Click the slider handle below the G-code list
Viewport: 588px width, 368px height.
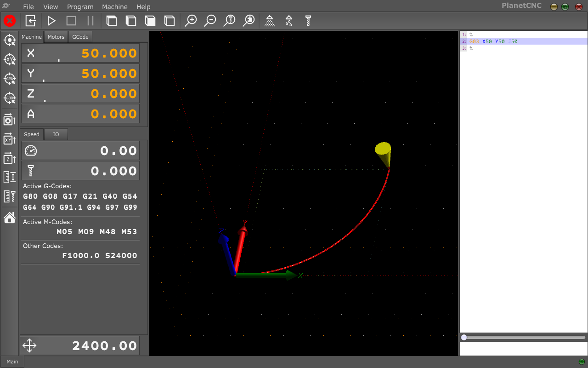(x=464, y=337)
